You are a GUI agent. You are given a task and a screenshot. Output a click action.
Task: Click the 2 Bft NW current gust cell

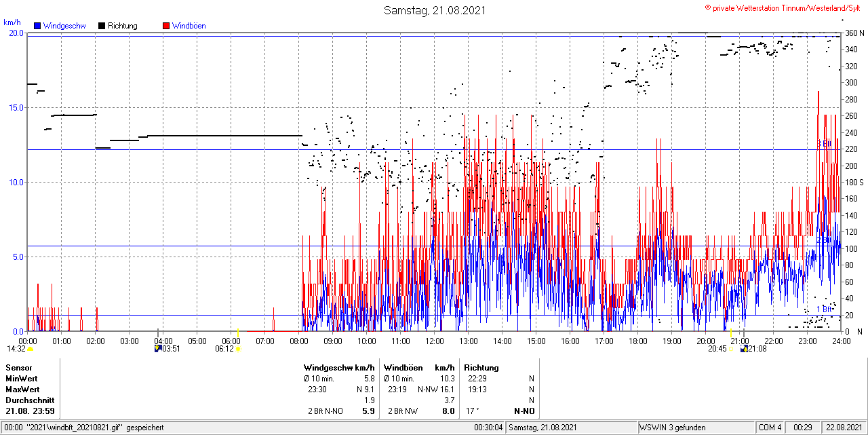click(x=402, y=411)
